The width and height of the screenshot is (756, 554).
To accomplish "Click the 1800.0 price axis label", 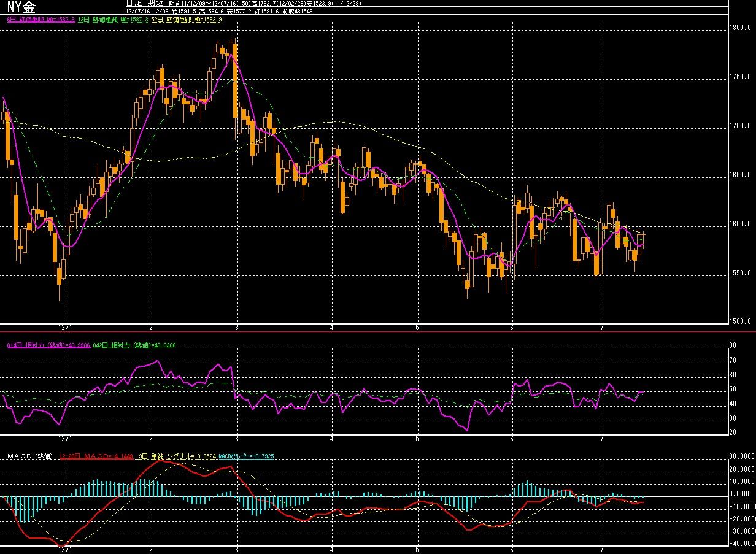I will [740, 28].
